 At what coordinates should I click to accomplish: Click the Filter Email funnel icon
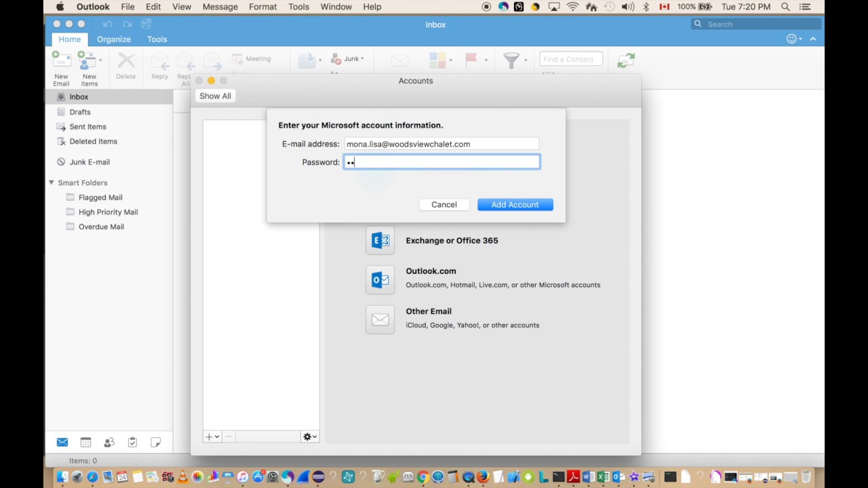point(511,60)
